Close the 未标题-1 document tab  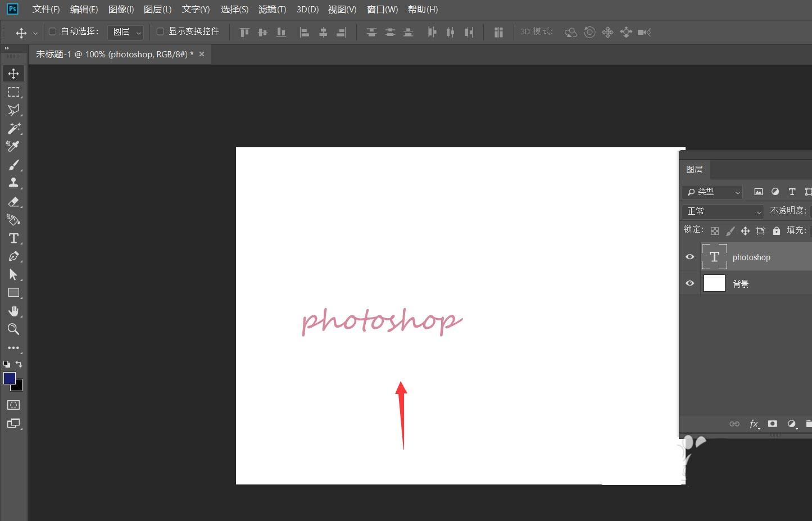tap(202, 55)
